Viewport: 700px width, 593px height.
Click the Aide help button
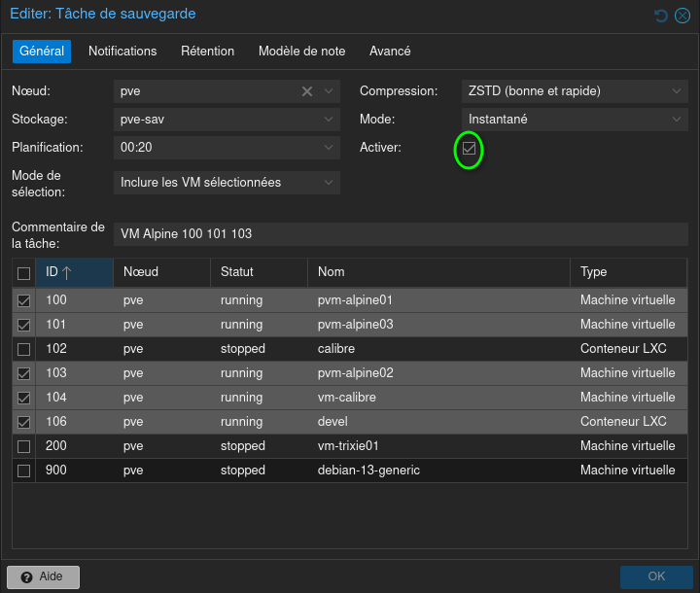pyautogui.click(x=43, y=576)
